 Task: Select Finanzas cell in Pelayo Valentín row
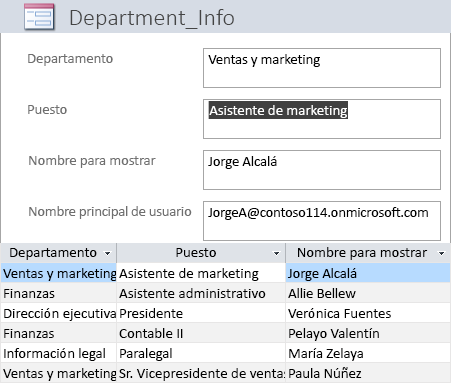59,333
